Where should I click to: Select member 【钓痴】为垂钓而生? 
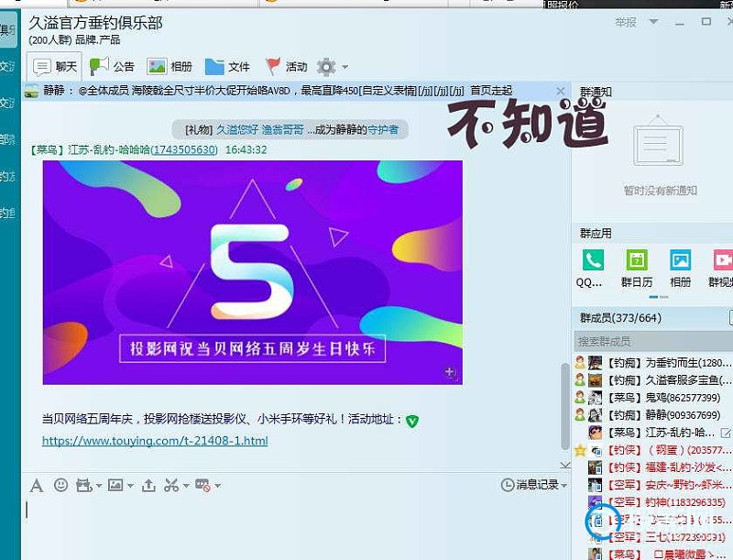tap(653, 363)
